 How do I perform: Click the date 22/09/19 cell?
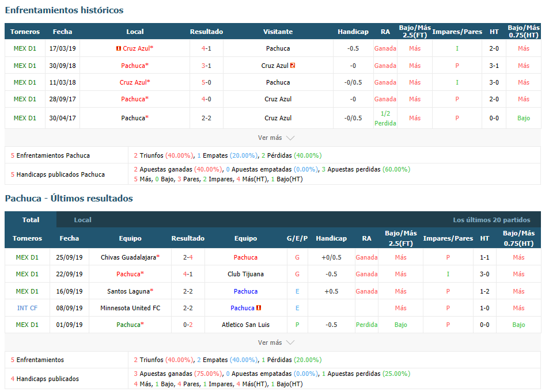point(69,274)
